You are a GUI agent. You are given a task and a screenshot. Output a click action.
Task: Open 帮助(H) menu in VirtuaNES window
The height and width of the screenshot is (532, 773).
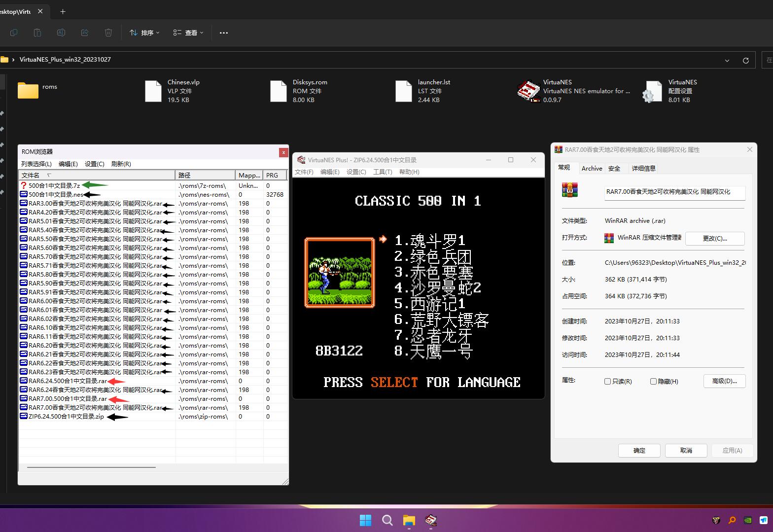[409, 172]
